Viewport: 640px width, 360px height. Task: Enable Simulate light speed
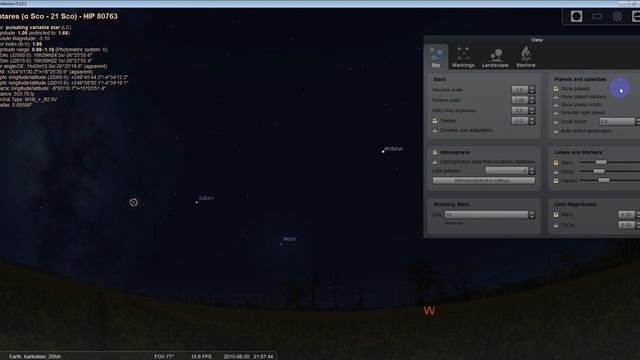pyautogui.click(x=556, y=113)
